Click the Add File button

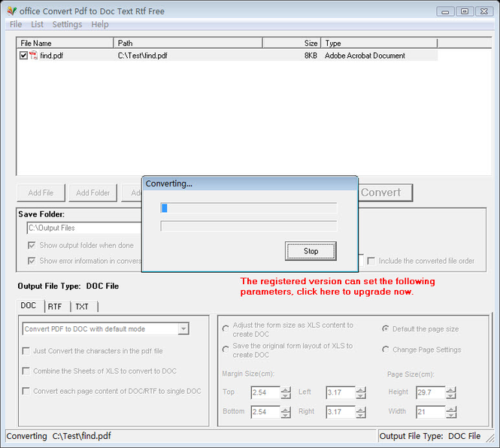[41, 192]
